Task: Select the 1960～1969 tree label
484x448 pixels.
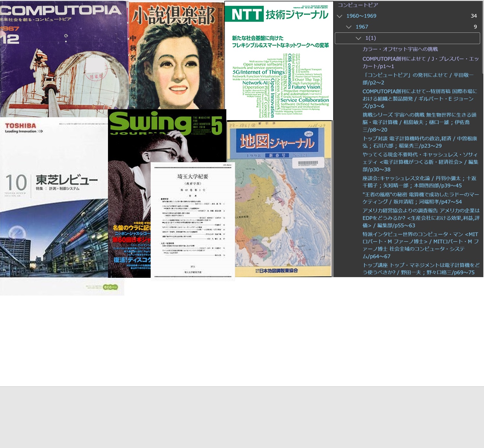Action: tap(361, 16)
